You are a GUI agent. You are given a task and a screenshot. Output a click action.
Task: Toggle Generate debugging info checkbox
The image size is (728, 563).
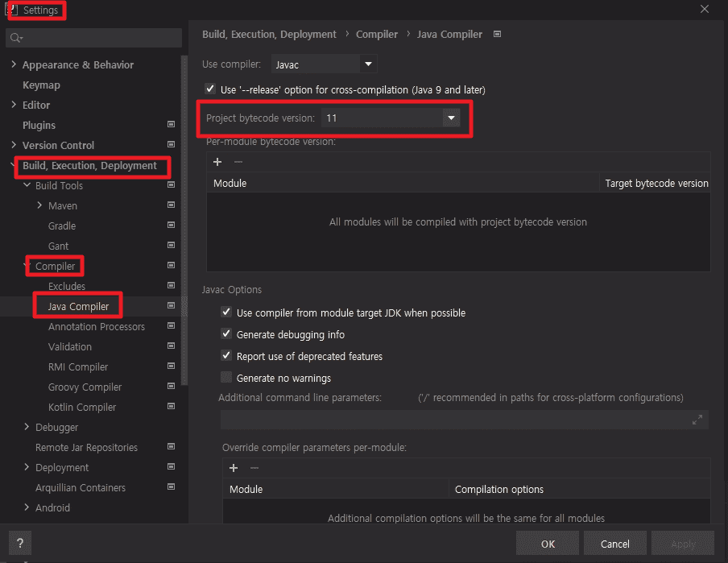click(x=226, y=334)
